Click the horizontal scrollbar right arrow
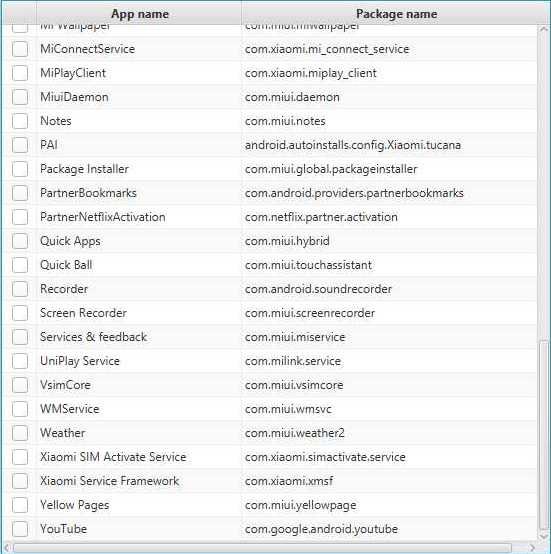 (x=532, y=548)
